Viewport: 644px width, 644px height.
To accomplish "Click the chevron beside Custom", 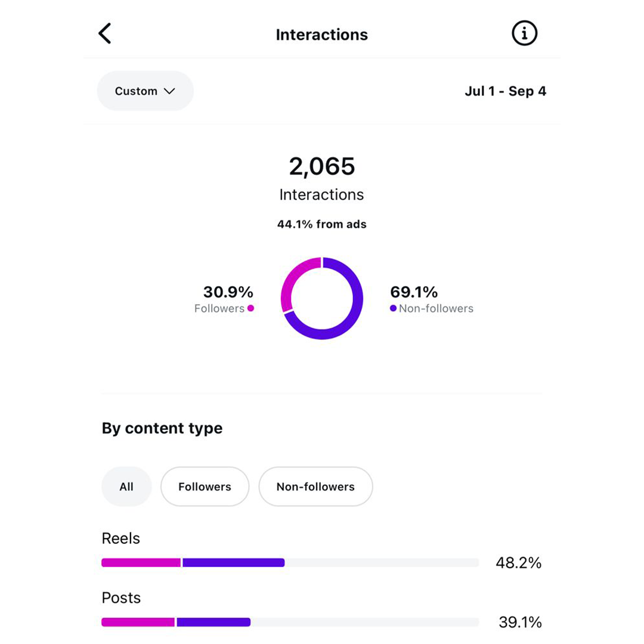I will coord(169,91).
